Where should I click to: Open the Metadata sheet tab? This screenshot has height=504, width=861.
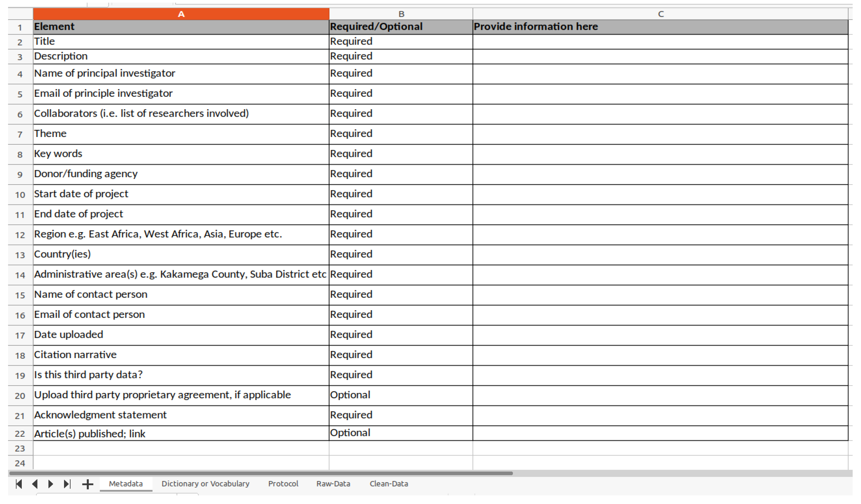point(126,484)
